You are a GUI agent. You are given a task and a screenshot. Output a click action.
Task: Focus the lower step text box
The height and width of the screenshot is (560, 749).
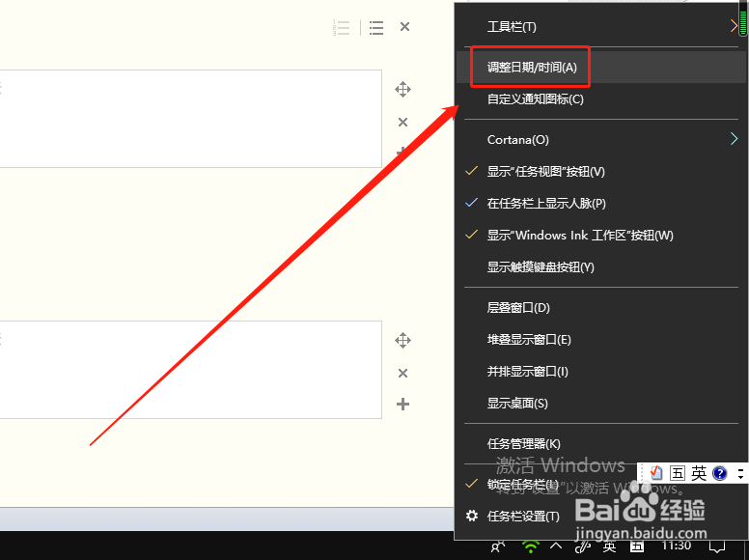pyautogui.click(x=190, y=370)
